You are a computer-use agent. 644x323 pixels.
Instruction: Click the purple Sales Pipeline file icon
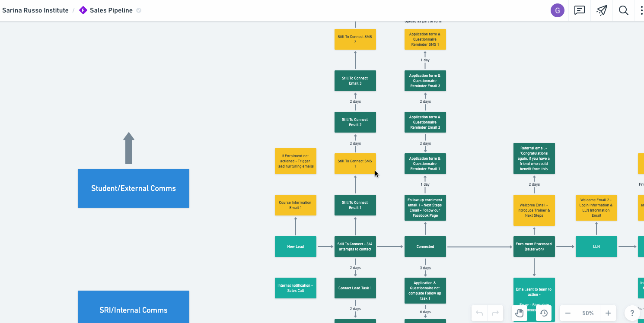pyautogui.click(x=83, y=10)
